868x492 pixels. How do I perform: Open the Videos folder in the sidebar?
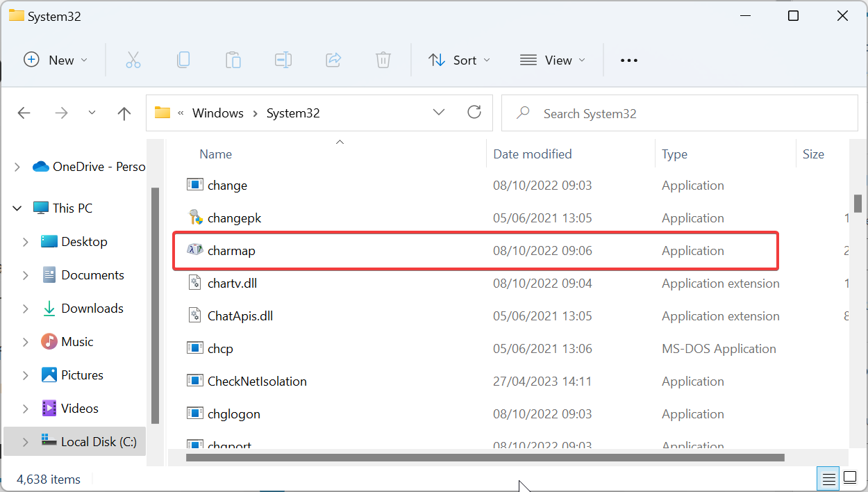(70, 409)
